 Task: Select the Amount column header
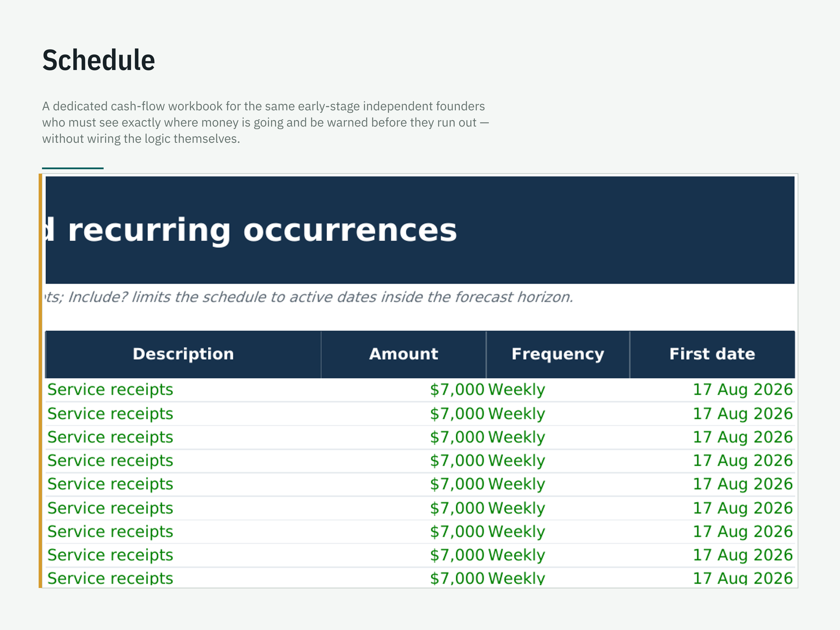point(403,354)
